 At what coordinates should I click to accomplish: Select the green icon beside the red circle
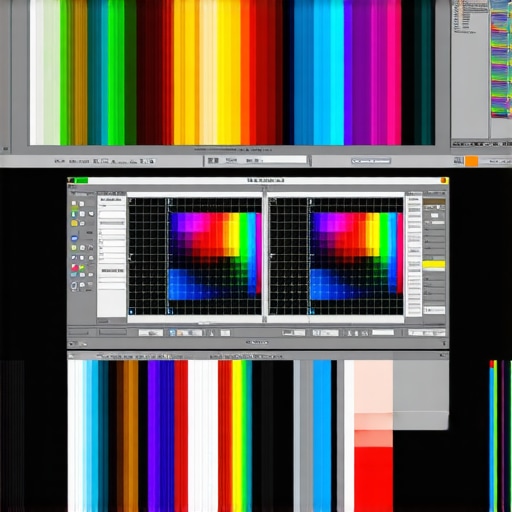tap(82, 267)
